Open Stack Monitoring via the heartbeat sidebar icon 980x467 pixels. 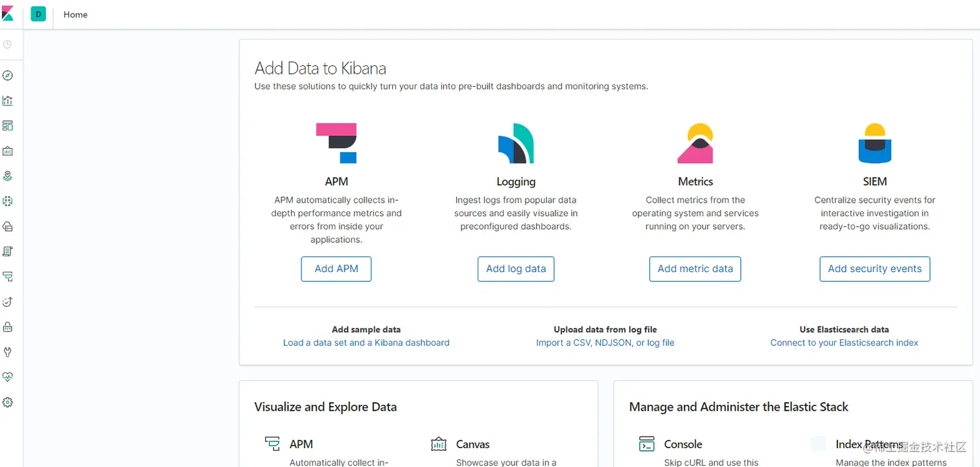tap(8, 377)
